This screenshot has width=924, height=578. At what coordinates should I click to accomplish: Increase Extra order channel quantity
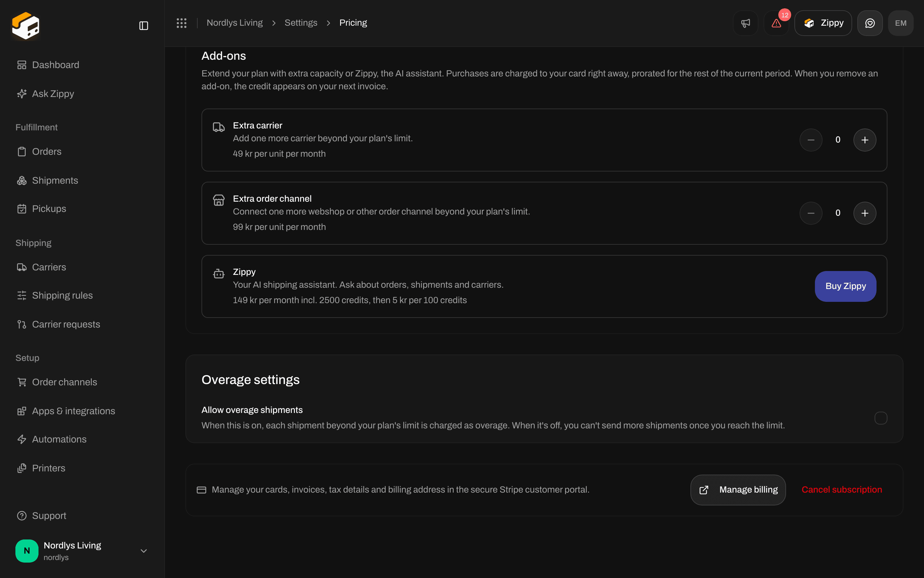click(x=865, y=213)
